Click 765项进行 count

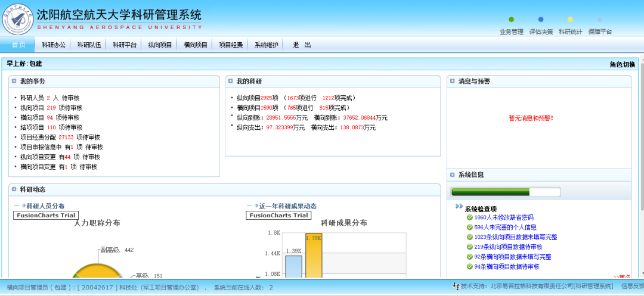tap(300, 108)
